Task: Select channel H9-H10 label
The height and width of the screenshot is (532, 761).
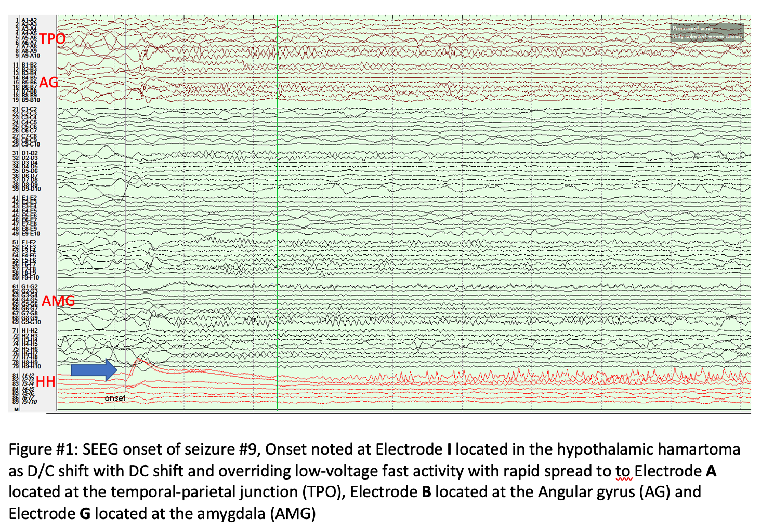Action: (30, 366)
